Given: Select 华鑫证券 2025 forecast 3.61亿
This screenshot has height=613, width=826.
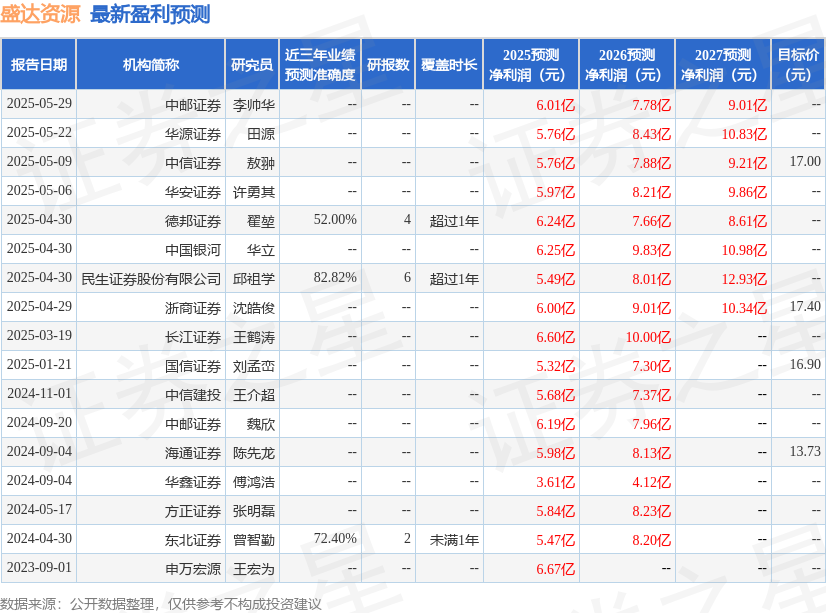Looking at the screenshot, I should [x=555, y=482].
